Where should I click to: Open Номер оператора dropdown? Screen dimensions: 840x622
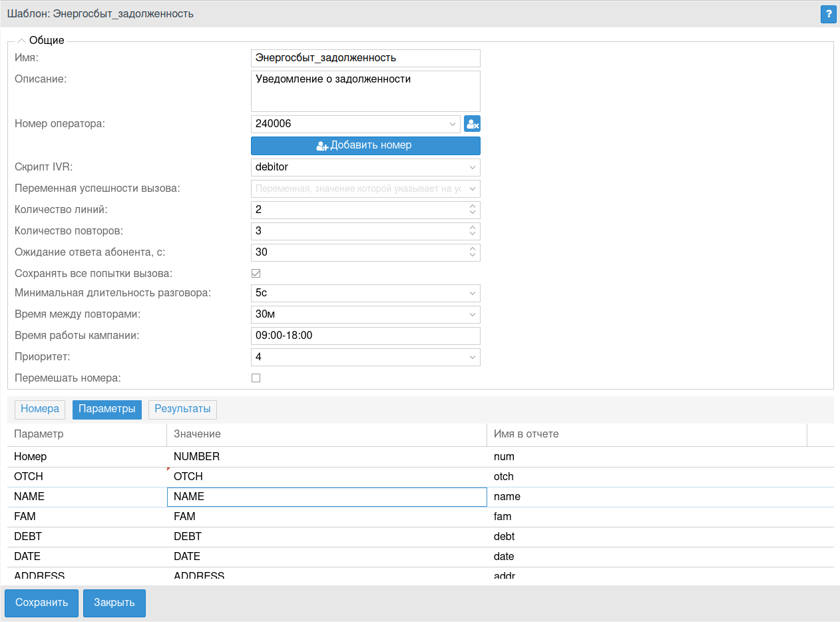[453, 124]
